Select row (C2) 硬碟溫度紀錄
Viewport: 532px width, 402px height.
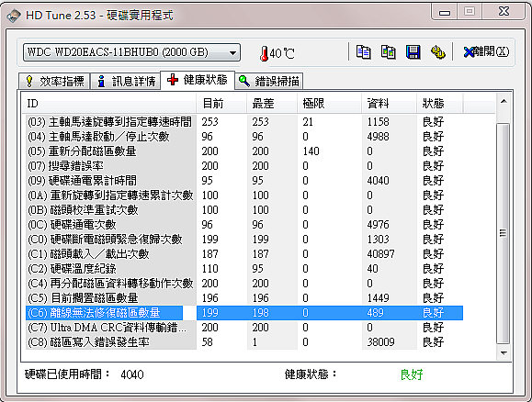click(244, 268)
